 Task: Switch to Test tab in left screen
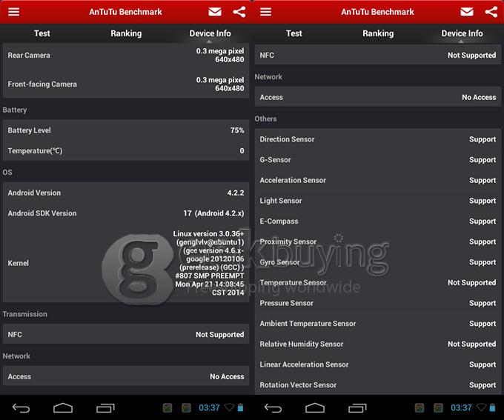coord(42,33)
